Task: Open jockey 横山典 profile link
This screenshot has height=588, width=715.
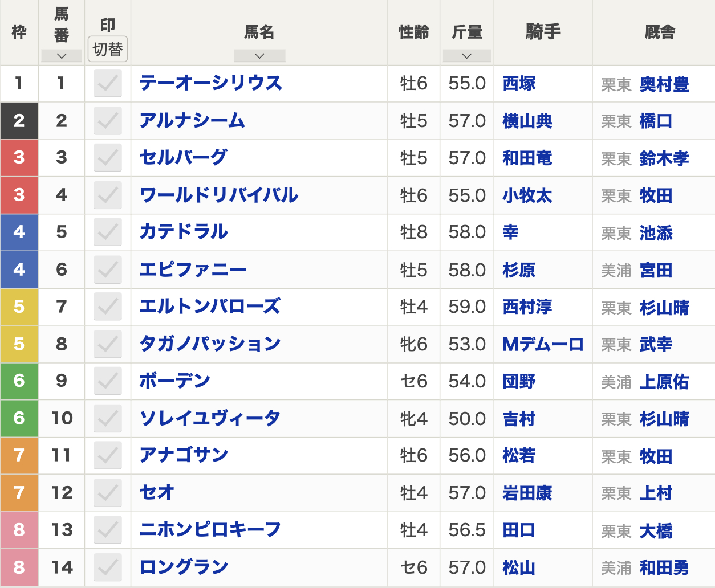Action: coord(527,121)
